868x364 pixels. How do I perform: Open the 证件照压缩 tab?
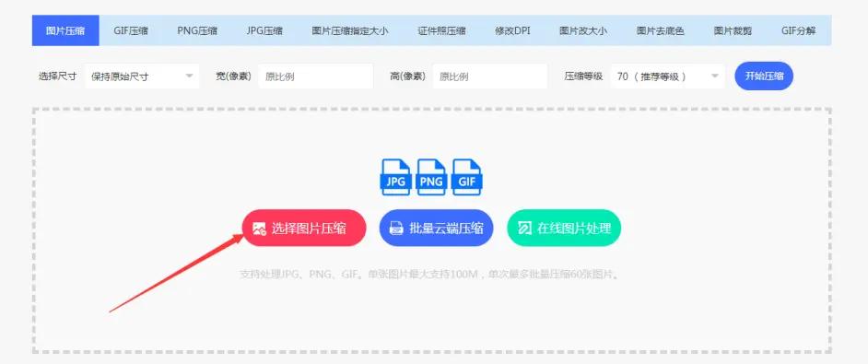441,30
